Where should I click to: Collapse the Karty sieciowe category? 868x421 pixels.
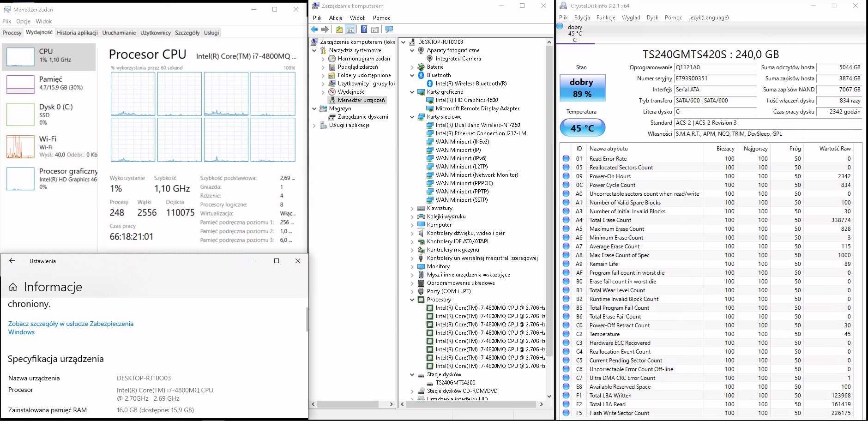tap(412, 117)
